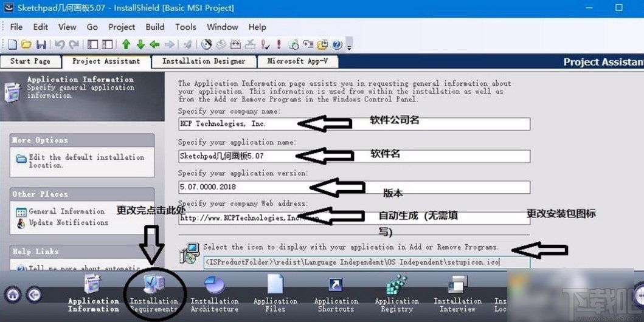644x322 pixels.
Task: Click the company Web address field
Action: [x=354, y=218]
